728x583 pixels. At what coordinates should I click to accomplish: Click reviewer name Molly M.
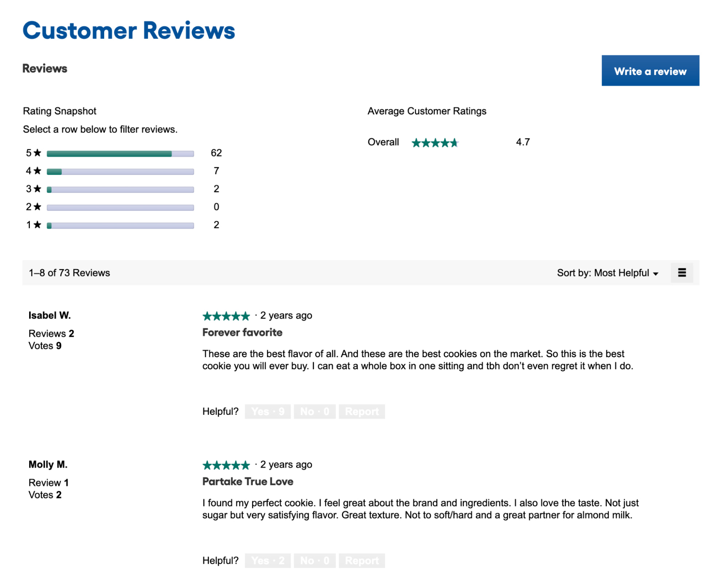click(x=48, y=464)
